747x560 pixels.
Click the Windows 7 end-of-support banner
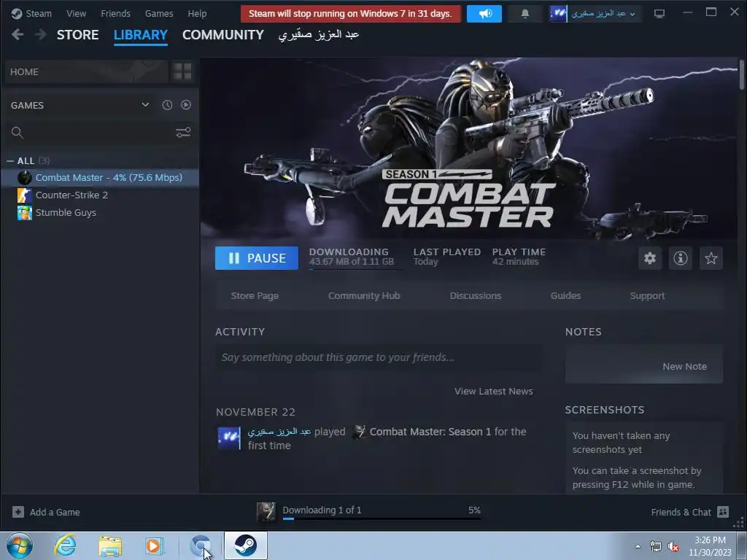[351, 13]
